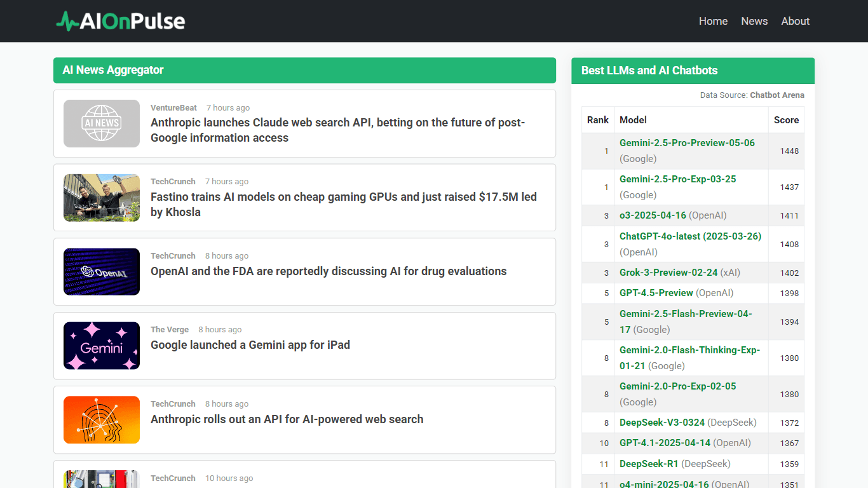
Task: Click the AI News Aggregator heading
Action: 113,70
